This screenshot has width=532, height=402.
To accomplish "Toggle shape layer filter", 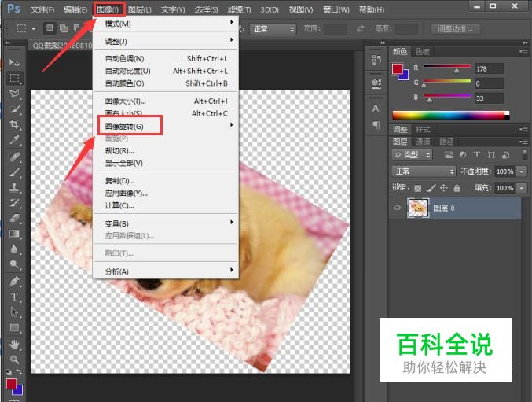I will (491, 155).
